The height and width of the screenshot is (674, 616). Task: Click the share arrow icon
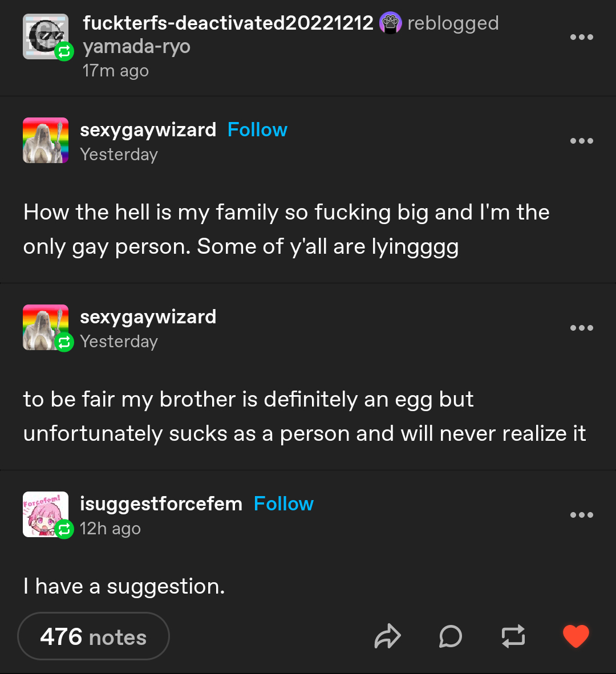[x=388, y=636]
